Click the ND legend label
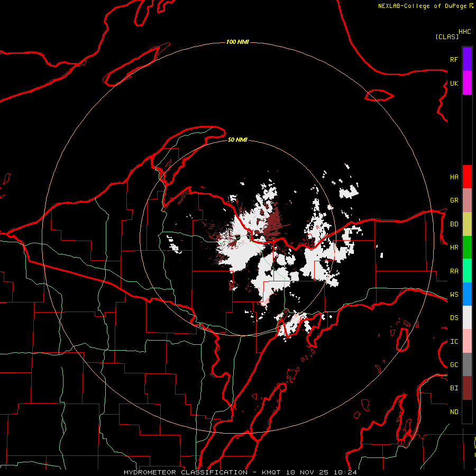Viewport: 476px width, 476px height. tap(454, 412)
